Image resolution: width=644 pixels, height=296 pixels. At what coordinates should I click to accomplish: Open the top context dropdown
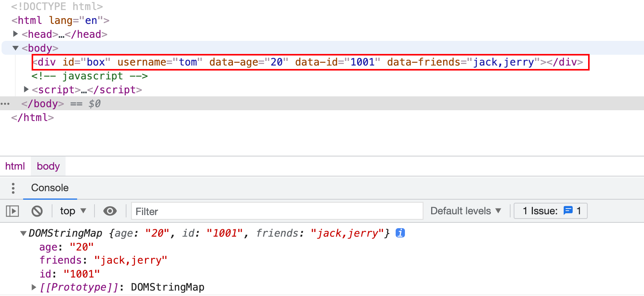(73, 211)
